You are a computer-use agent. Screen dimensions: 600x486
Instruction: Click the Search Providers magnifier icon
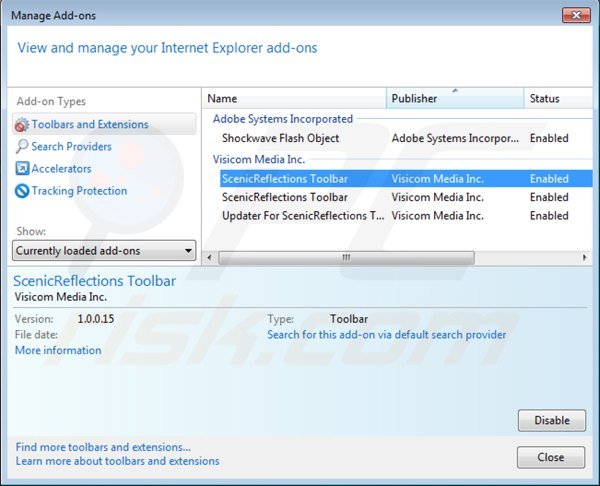pyautogui.click(x=22, y=147)
